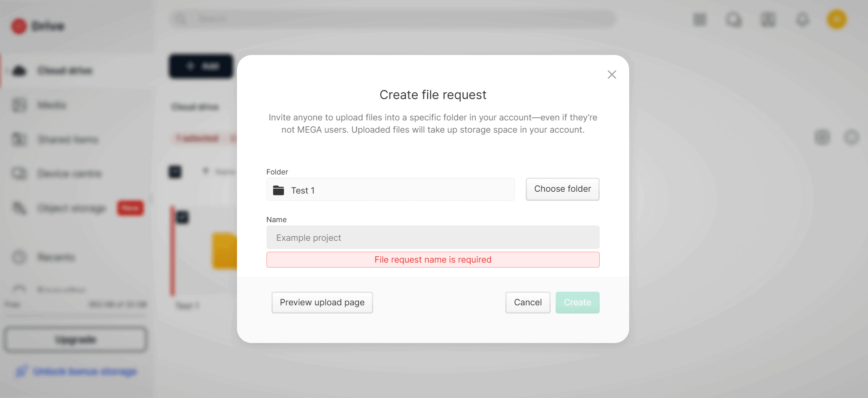
Task: Click the blurred search bar
Action: pyautogui.click(x=393, y=19)
